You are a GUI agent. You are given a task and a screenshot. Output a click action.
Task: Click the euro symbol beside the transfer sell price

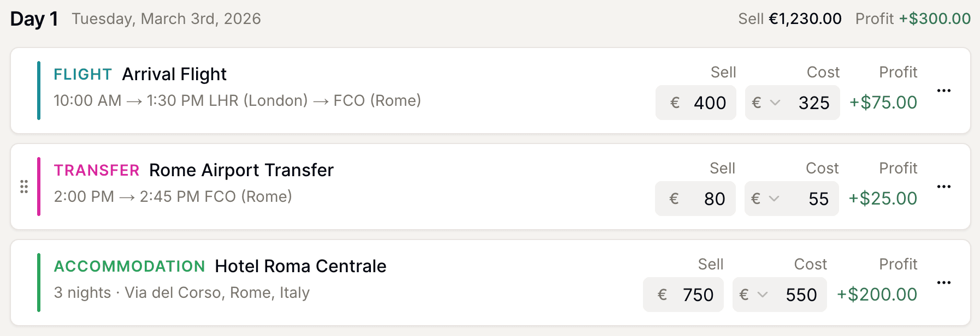[674, 199]
